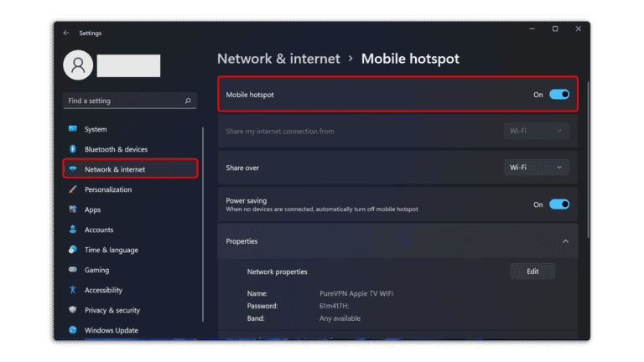Click the Personalization paintbrush icon
This screenshot has width=644, height=362.
(73, 189)
